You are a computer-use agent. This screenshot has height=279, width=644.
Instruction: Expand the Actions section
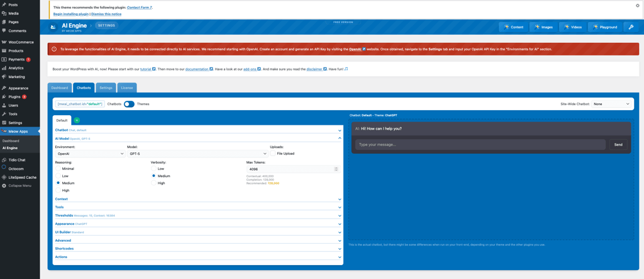198,257
